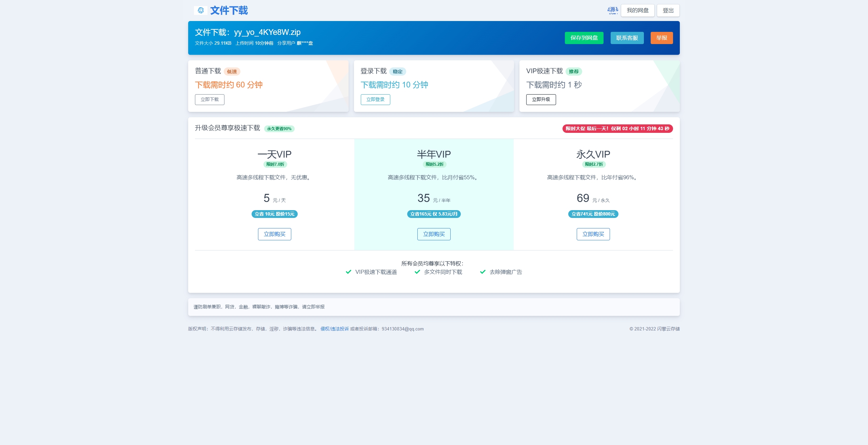Click the 69 元 / 永久 price
868x445 pixels.
click(593, 198)
